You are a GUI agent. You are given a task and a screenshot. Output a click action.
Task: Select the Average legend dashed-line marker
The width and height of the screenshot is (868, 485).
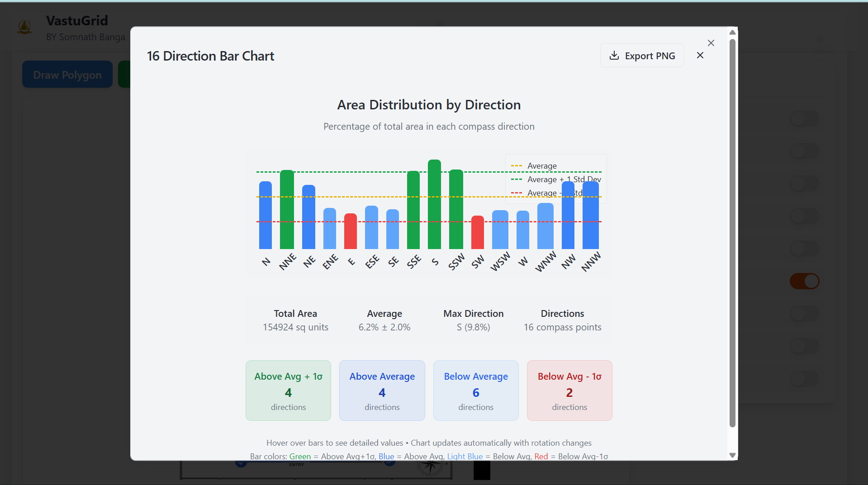click(516, 166)
